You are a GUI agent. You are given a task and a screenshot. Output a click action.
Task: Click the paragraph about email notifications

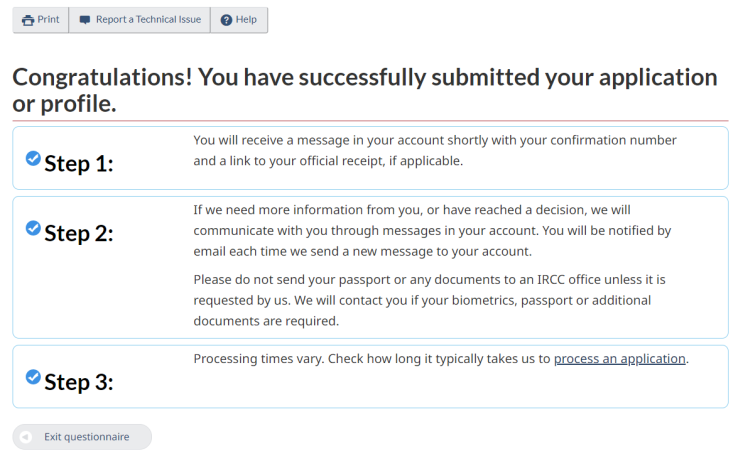[432, 231]
